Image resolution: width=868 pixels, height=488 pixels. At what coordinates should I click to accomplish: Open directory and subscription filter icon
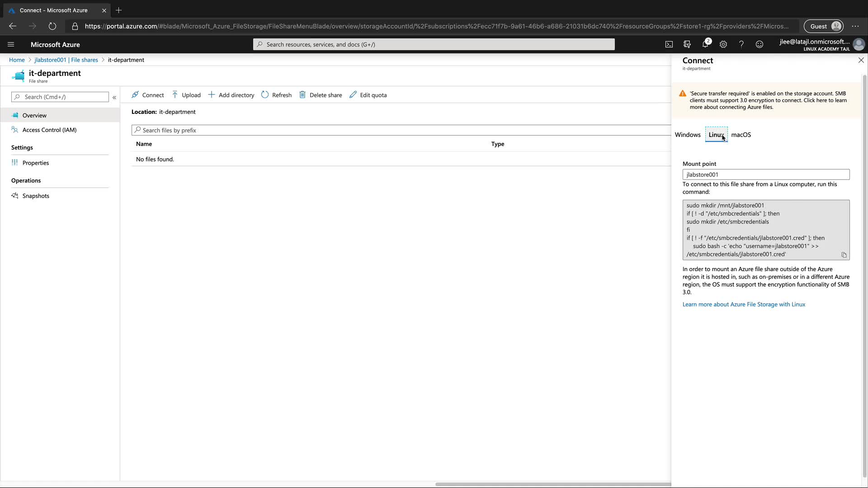(687, 44)
